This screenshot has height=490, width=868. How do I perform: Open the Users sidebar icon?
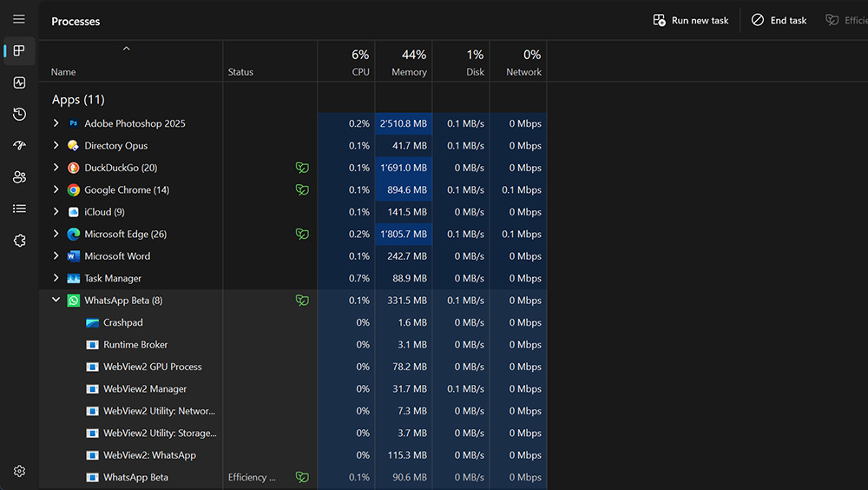tap(19, 177)
